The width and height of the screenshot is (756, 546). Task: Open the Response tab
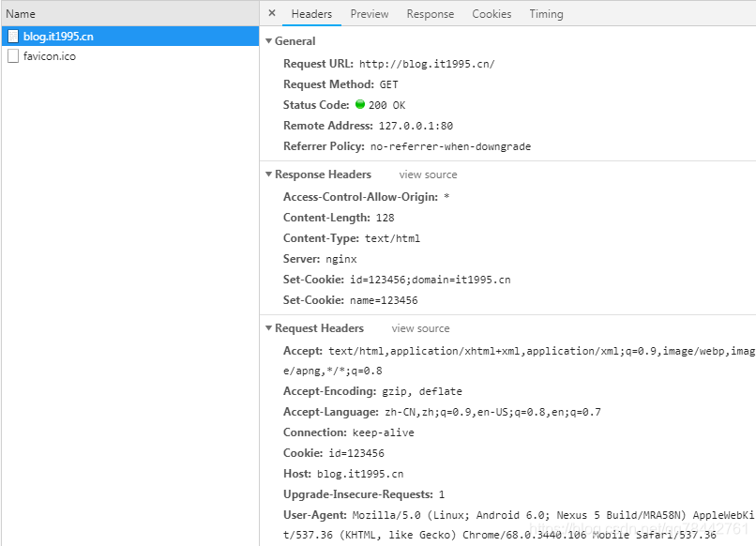(431, 14)
